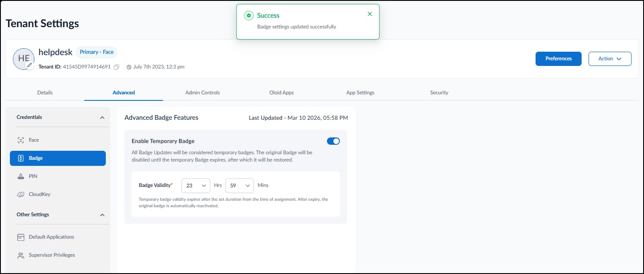Screen dimensions: 644x274
Task: Select Badge in the Credentials list
Action: pos(58,158)
